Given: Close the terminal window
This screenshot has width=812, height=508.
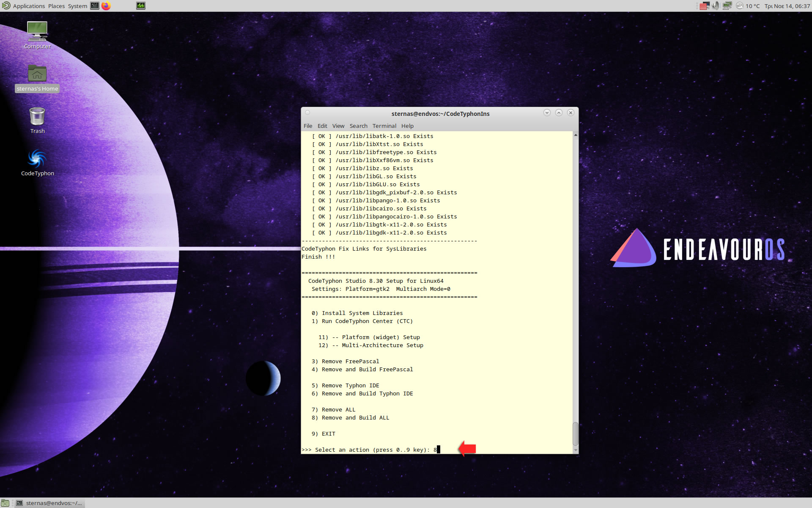Looking at the screenshot, I should (571, 113).
